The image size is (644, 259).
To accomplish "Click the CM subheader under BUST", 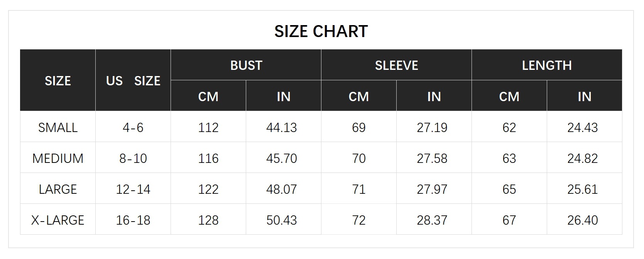I will [x=208, y=96].
